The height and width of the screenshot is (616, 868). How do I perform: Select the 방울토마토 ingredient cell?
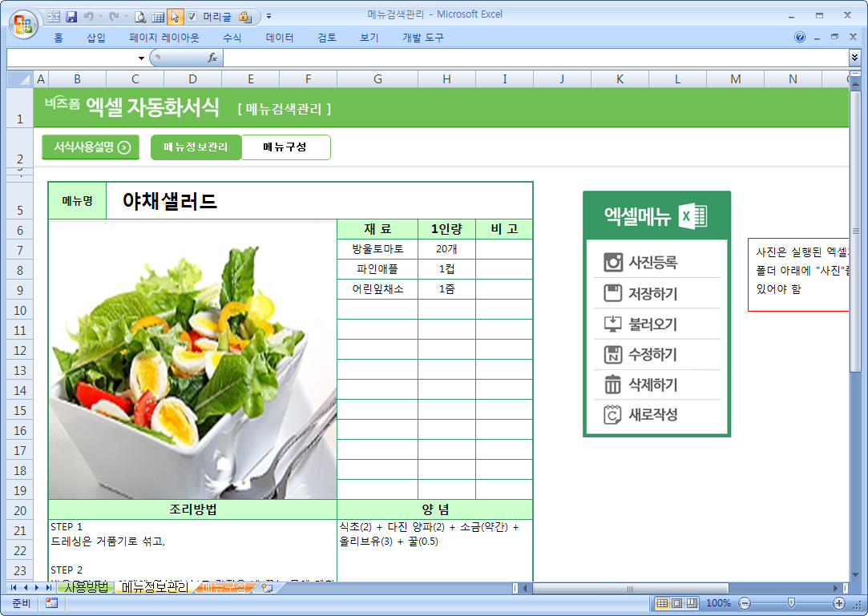coord(377,249)
